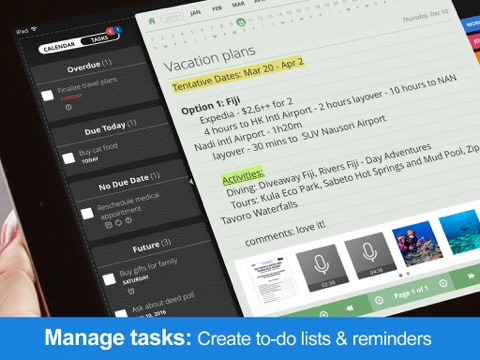The image size is (480, 360).
Task: Jump back with double-arrow rewind icon
Action: [x=350, y=308]
